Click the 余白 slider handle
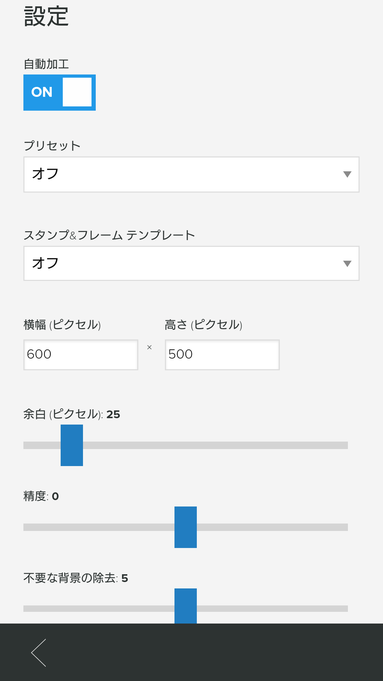Image resolution: width=383 pixels, height=681 pixels. [72, 445]
